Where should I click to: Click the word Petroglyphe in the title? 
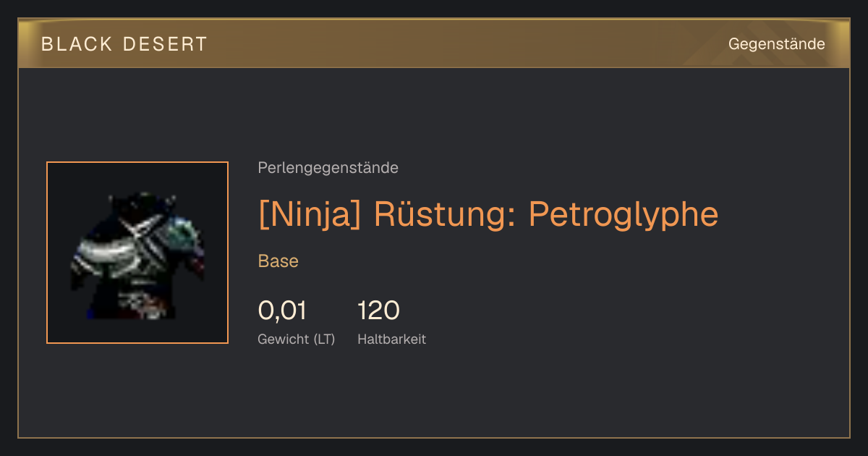coord(624,214)
